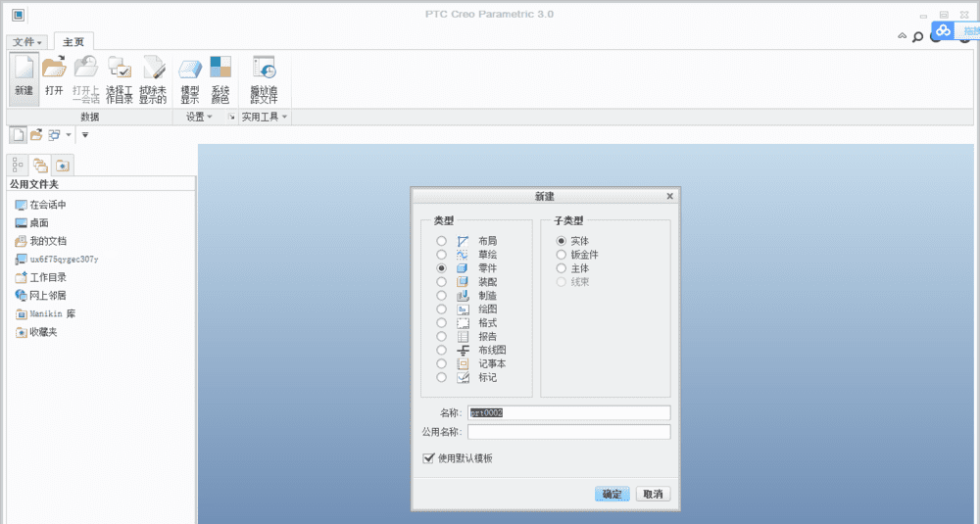Select the 制造 type radio button
The image size is (980, 524).
point(441,296)
